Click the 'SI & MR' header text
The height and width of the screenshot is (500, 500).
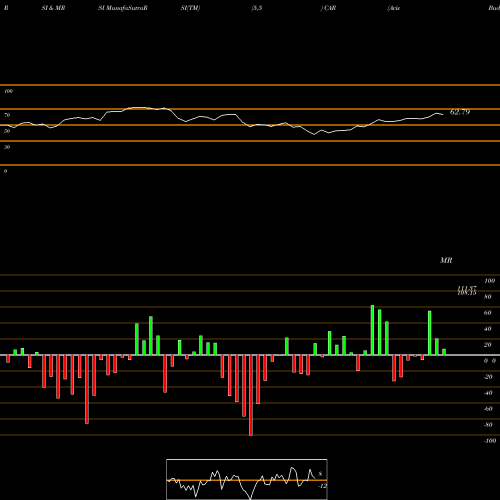[x=53, y=8]
